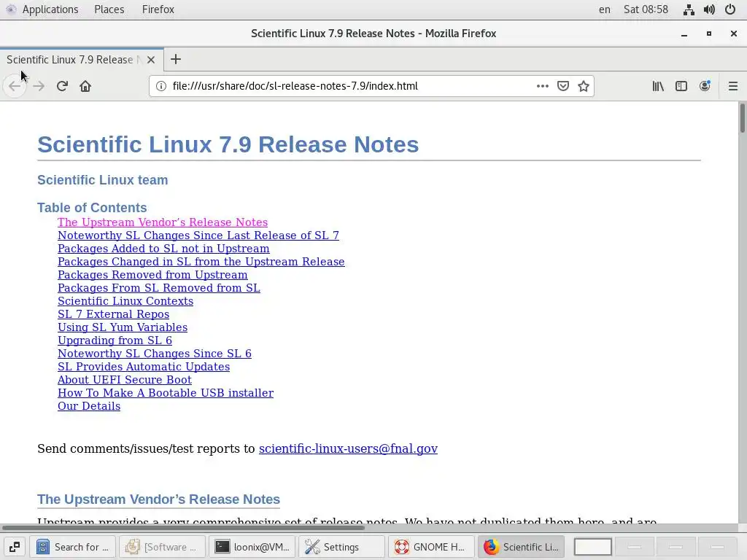747x560 pixels.
Task: Switch to Software taskbar window
Action: (x=162, y=547)
